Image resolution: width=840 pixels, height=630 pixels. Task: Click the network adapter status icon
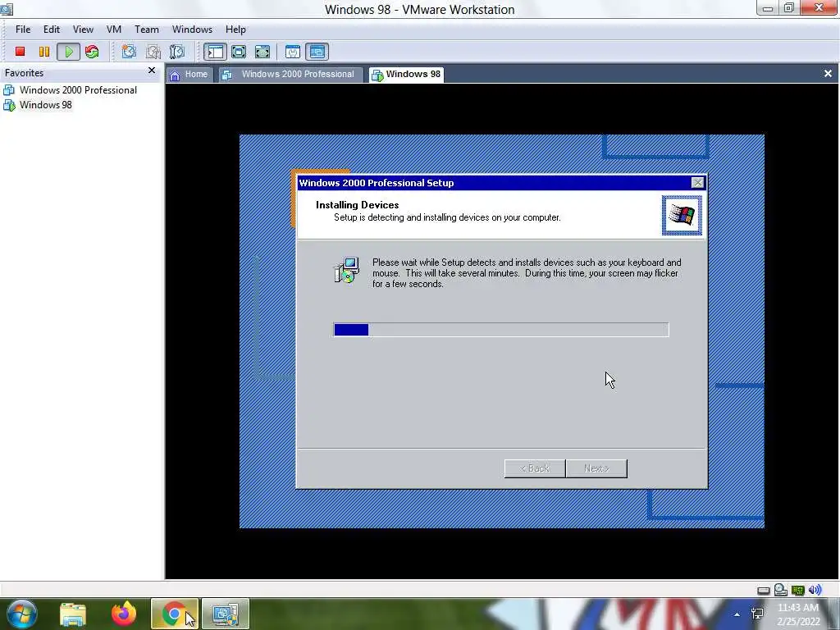click(797, 591)
